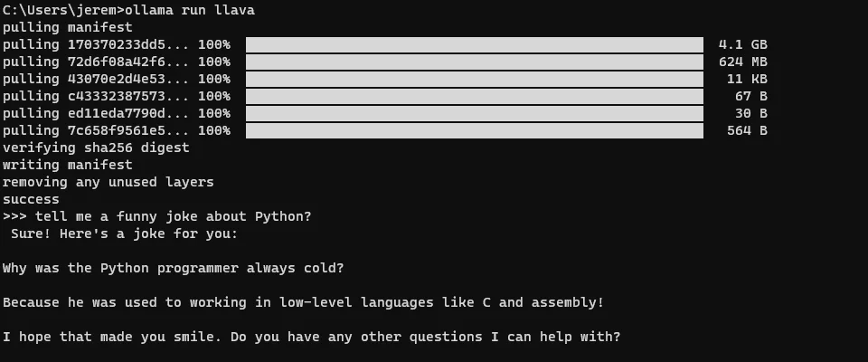Click the 'removing any unused layers' line

[108, 182]
